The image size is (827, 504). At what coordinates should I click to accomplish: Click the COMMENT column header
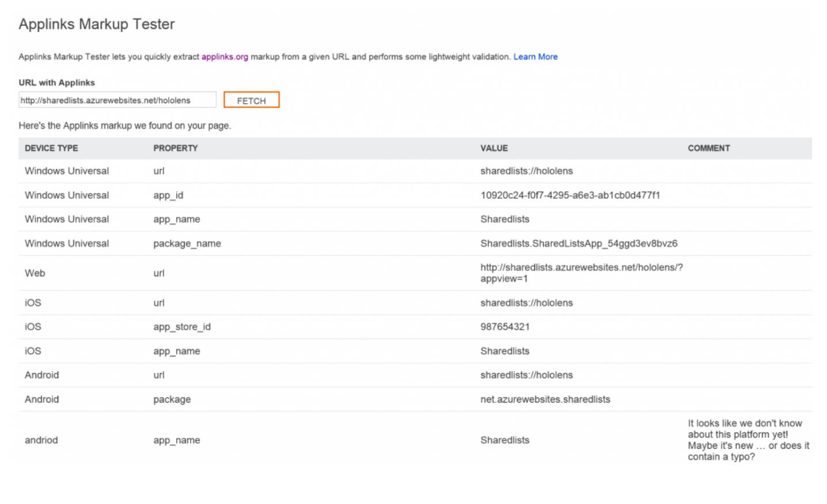click(x=708, y=148)
